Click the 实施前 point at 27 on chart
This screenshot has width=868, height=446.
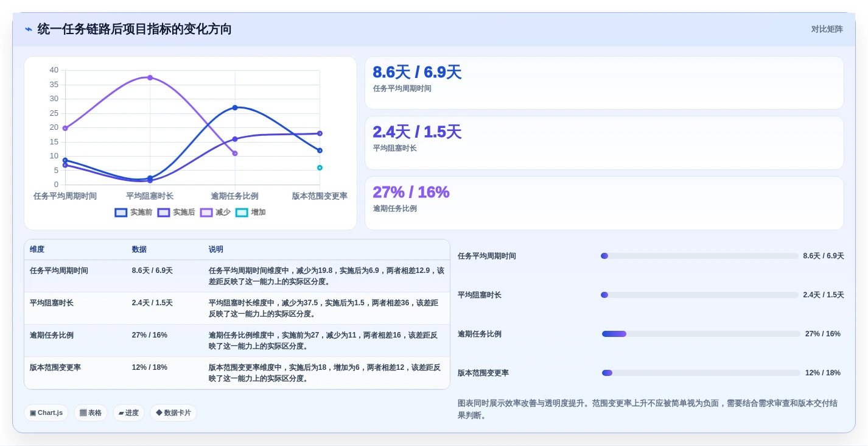point(235,107)
